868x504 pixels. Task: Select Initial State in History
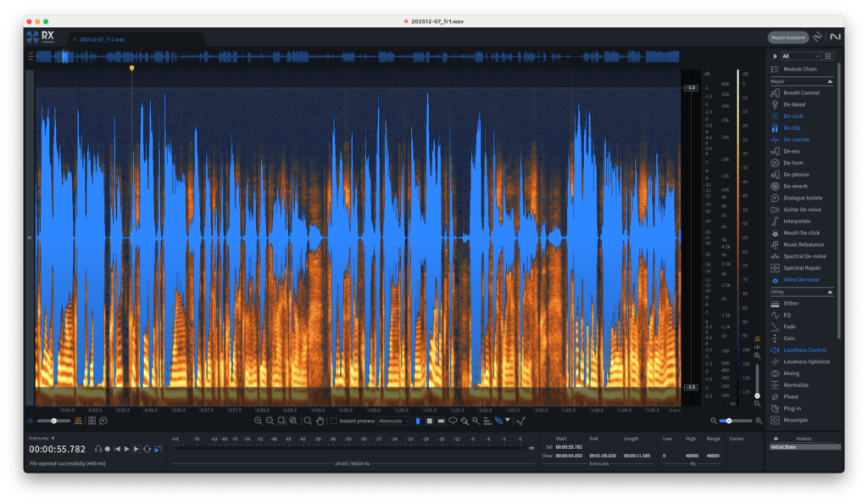click(782, 446)
